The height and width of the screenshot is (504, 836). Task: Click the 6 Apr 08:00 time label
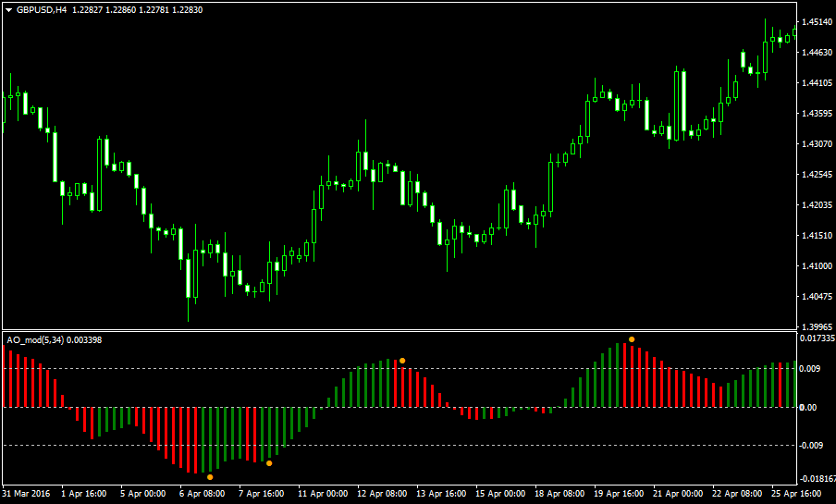coord(203,494)
